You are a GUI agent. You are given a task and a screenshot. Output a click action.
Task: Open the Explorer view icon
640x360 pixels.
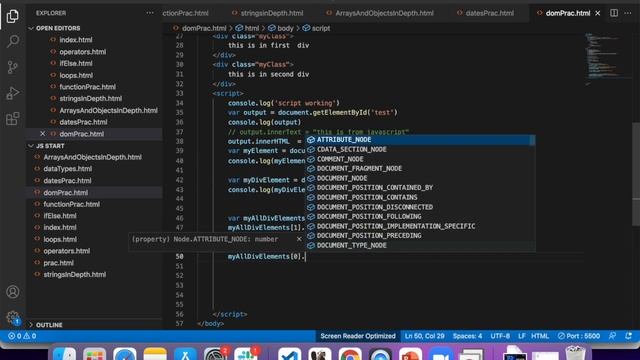pyautogui.click(x=13, y=16)
